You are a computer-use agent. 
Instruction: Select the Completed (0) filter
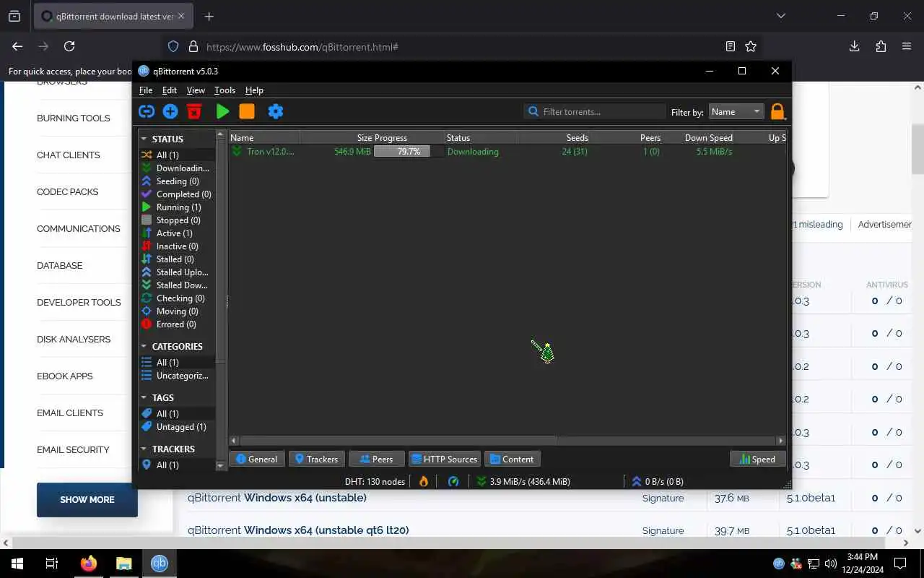[x=177, y=194]
